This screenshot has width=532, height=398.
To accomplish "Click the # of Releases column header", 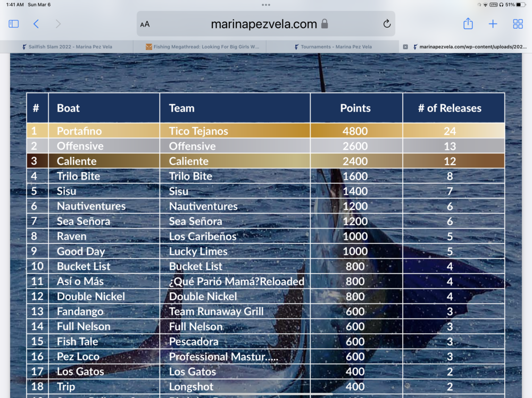I will point(450,108).
